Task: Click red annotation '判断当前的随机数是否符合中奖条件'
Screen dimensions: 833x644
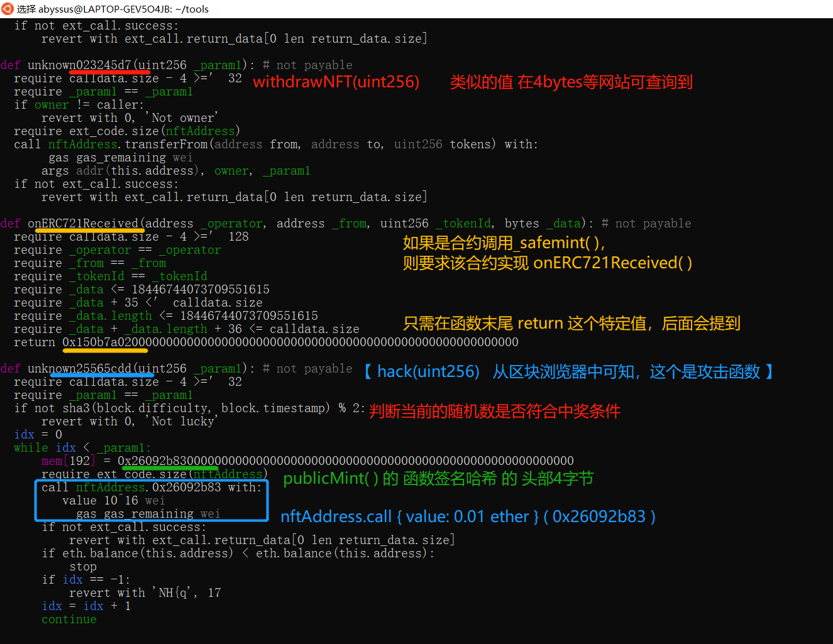Action: coord(495,412)
